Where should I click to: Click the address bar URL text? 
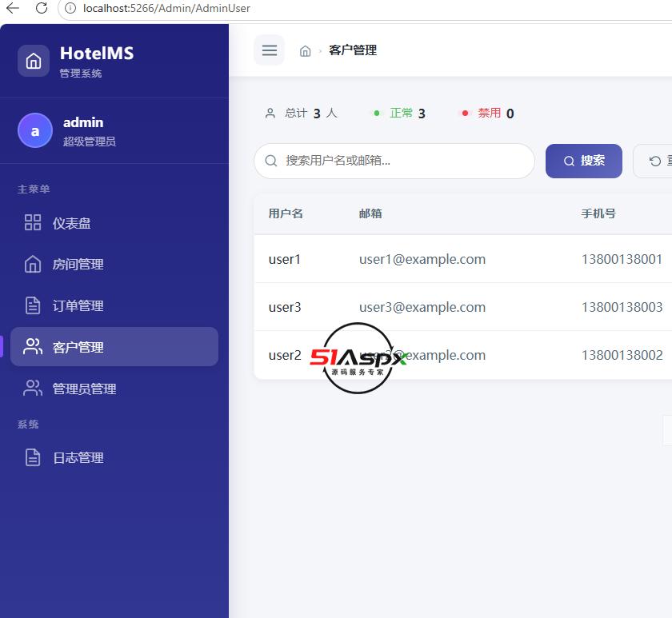coord(166,8)
